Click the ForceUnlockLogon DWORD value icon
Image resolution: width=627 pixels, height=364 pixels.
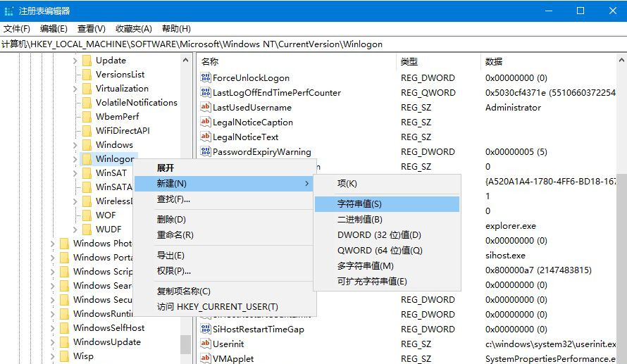206,78
